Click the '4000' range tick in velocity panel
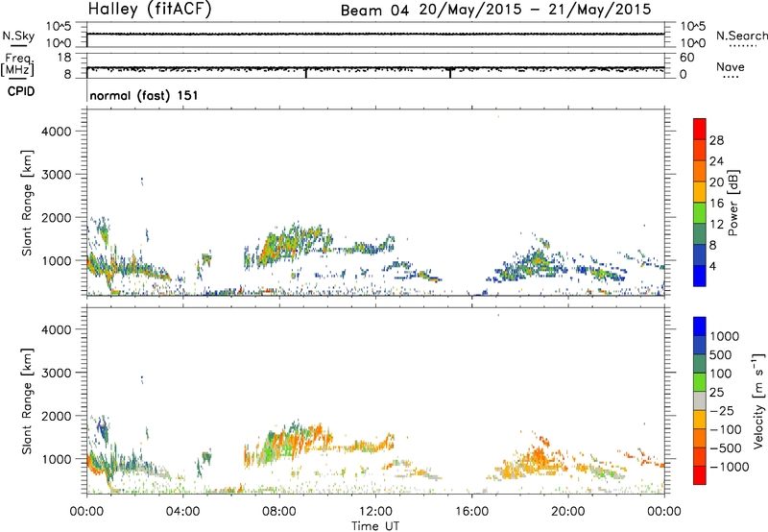The height and width of the screenshot is (532, 768). click(x=57, y=329)
